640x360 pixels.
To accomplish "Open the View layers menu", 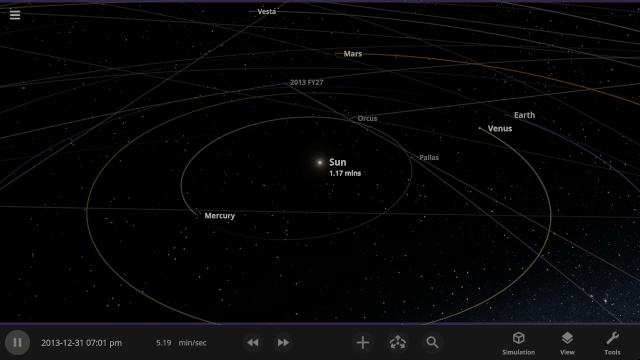I will click(x=567, y=343).
